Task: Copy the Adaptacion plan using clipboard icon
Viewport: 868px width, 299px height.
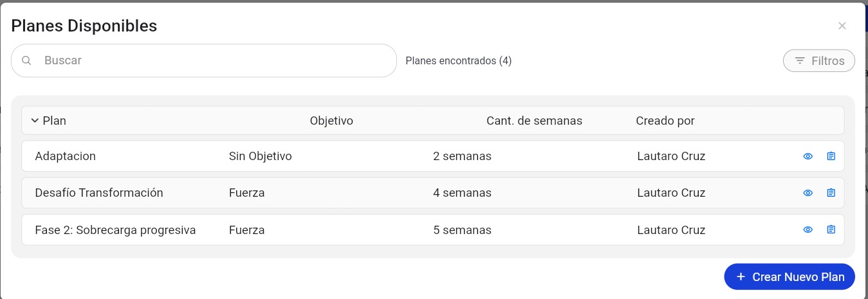Action: click(x=831, y=156)
